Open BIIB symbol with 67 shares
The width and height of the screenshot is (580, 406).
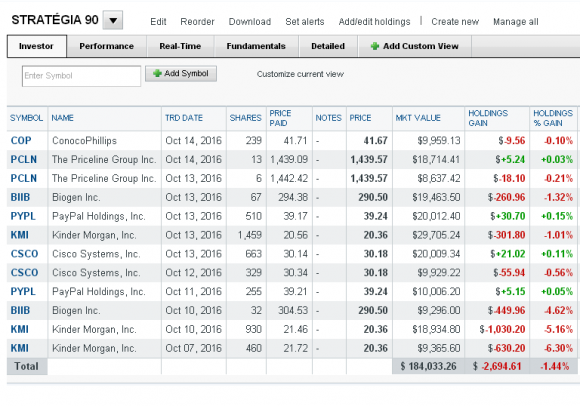20,197
